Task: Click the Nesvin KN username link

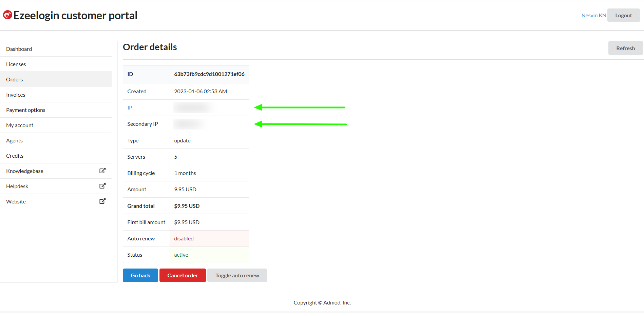Action: click(593, 15)
